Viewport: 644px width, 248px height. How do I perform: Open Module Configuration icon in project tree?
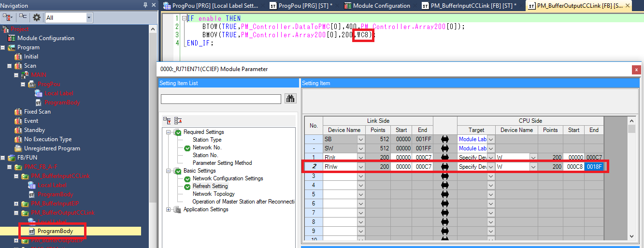[12, 38]
